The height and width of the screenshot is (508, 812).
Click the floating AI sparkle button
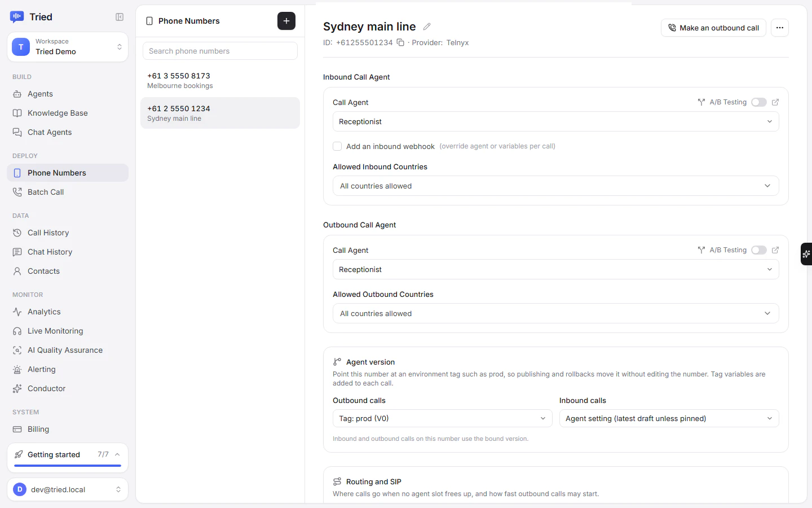tap(806, 254)
